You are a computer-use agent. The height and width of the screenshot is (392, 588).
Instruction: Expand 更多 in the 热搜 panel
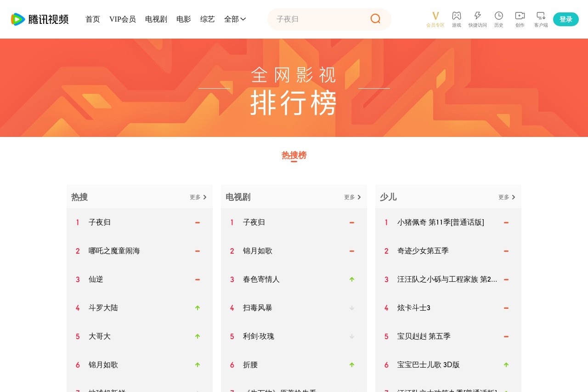[198, 197]
